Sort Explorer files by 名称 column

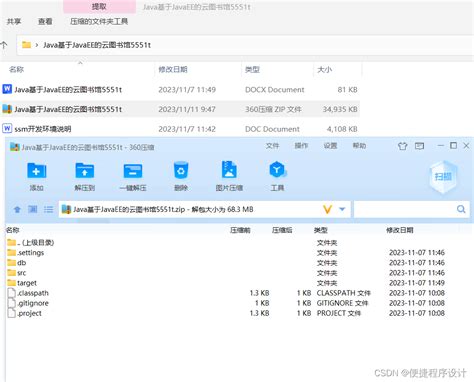click(x=16, y=69)
